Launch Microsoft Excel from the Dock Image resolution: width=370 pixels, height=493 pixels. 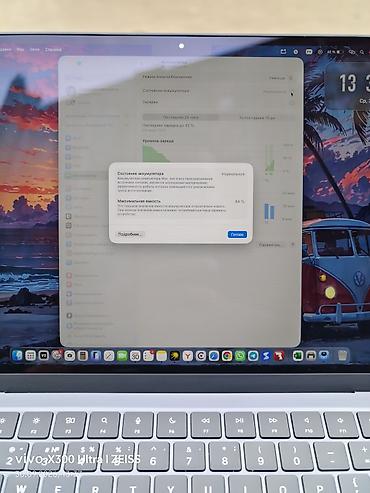pos(298,356)
